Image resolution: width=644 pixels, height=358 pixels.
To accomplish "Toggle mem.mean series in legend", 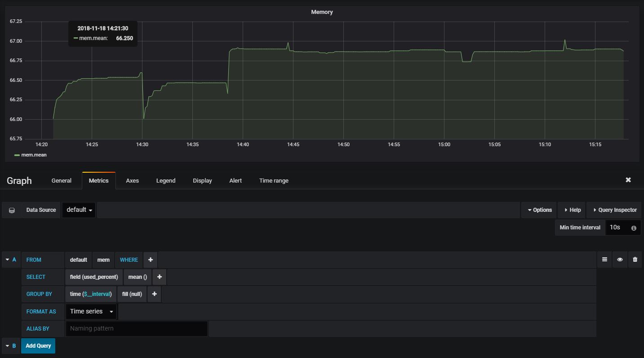I will pyautogui.click(x=34, y=155).
